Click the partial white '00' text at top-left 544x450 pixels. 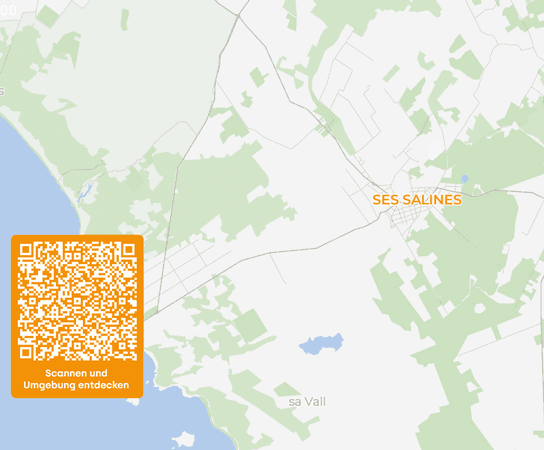8,10
